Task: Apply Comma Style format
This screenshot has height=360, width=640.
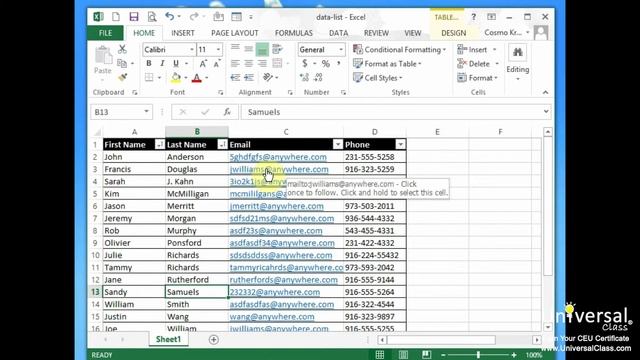Action: pos(338,64)
